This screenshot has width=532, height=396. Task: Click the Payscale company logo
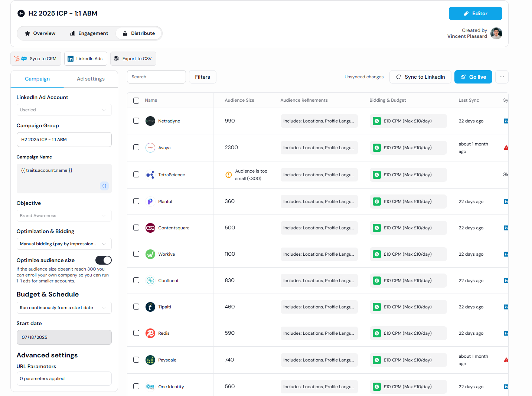tap(150, 360)
